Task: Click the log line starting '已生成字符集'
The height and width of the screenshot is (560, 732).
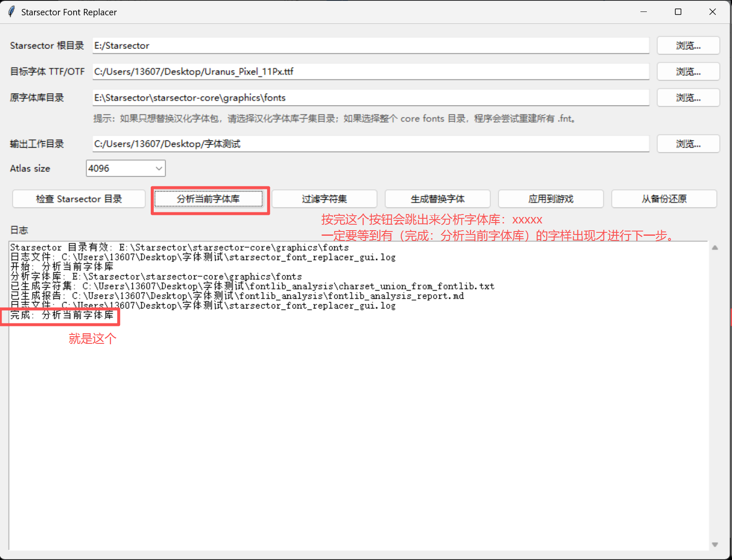Action: 252,286
